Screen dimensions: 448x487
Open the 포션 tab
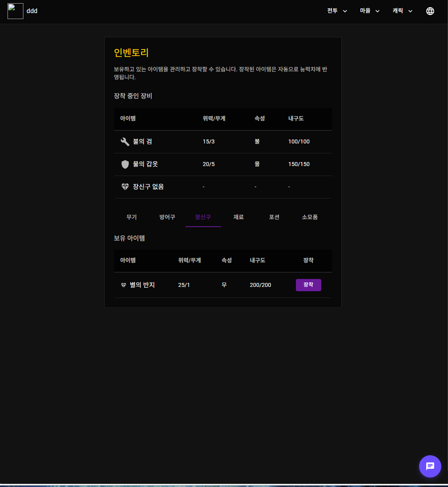click(x=275, y=217)
